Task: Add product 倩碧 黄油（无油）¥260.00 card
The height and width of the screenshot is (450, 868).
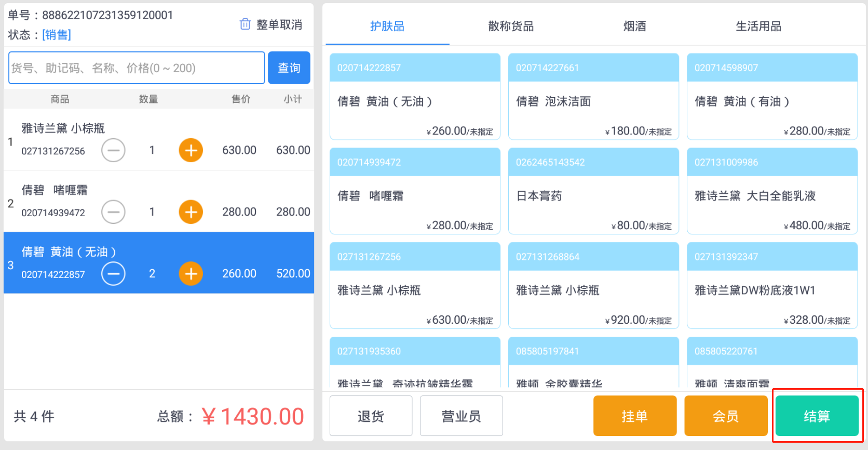Action: [x=415, y=97]
